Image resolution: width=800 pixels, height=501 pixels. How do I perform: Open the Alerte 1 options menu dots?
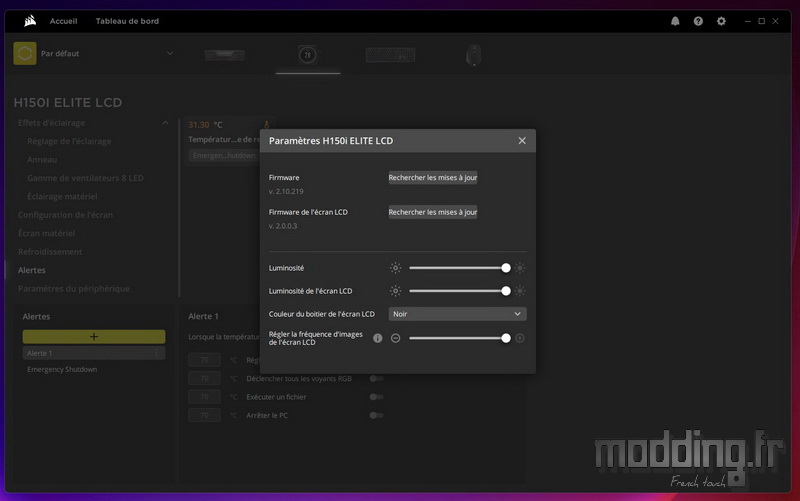(157, 353)
